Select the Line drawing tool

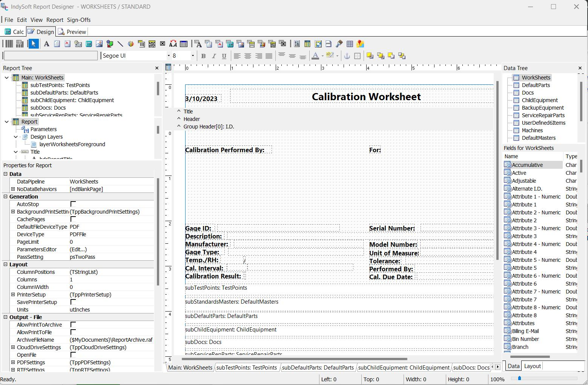click(120, 44)
